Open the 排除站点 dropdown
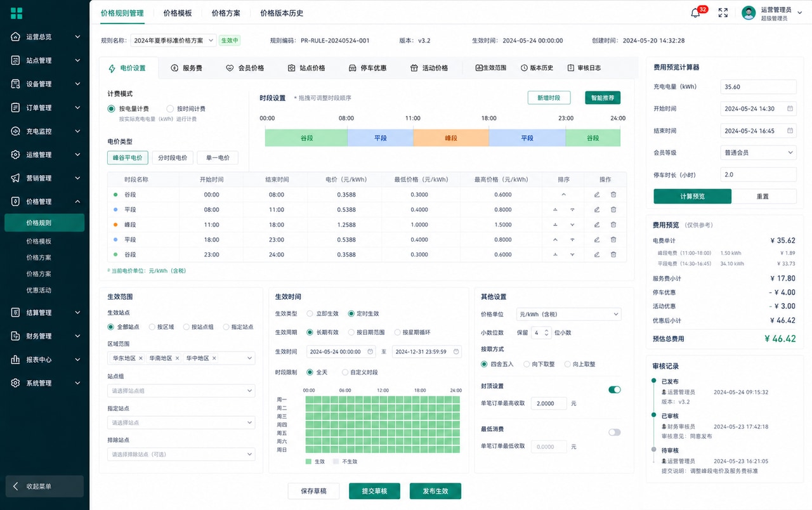The width and height of the screenshot is (812, 510). (x=181, y=454)
